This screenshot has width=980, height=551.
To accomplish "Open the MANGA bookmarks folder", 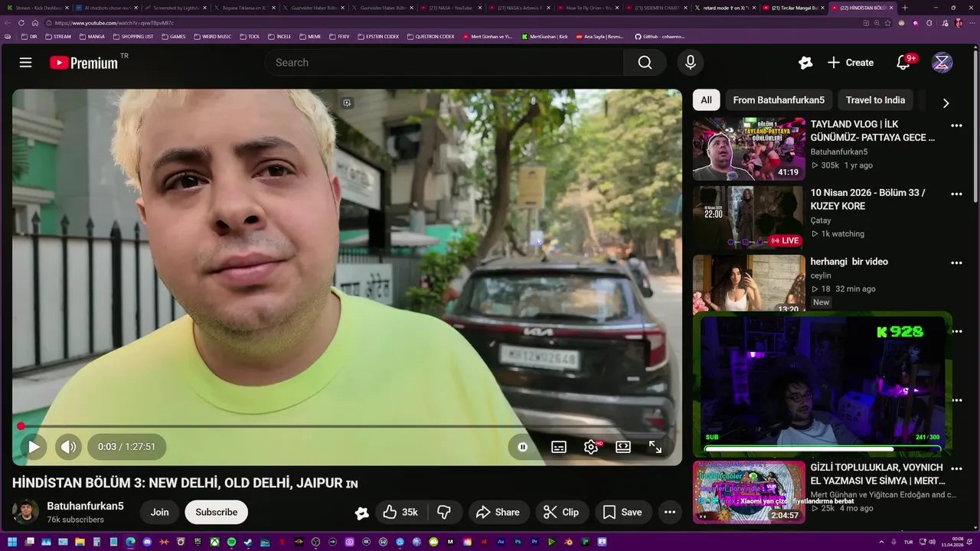I will pos(92,37).
